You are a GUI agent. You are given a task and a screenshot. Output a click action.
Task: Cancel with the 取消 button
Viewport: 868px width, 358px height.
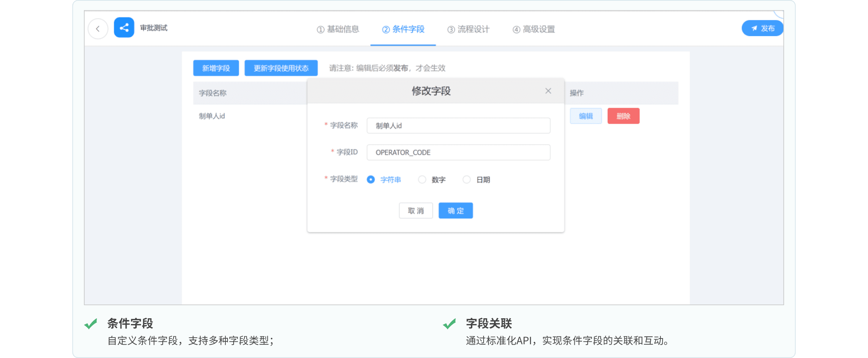point(416,211)
